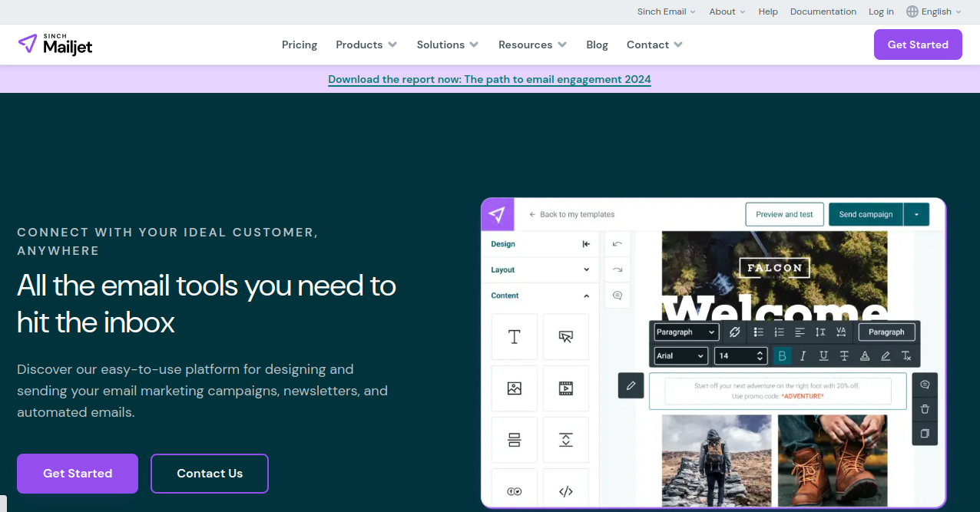The height and width of the screenshot is (512, 980).
Task: Toggle underline formatting on the text
Action: click(x=823, y=355)
